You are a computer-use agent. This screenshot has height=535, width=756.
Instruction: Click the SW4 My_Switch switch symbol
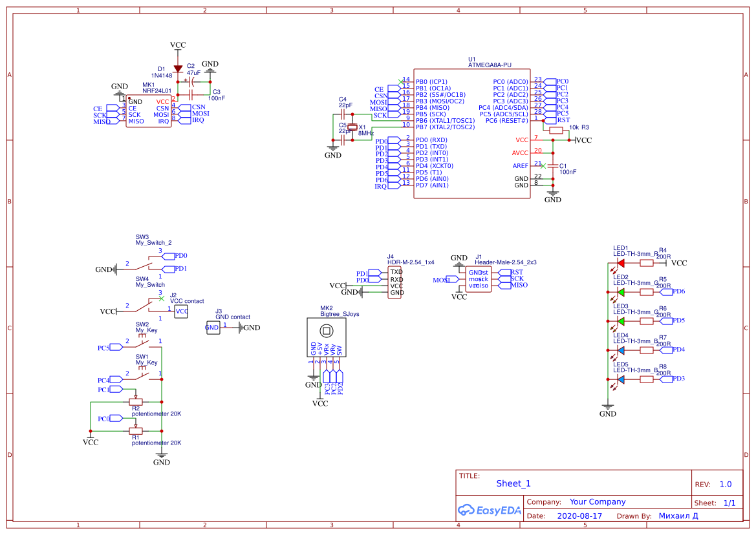(147, 306)
